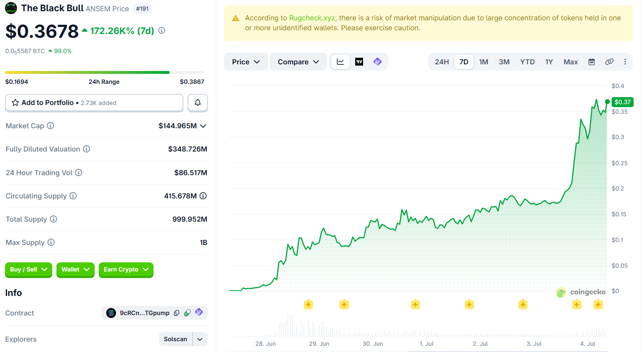The width and height of the screenshot is (644, 352).
Task: Select the 1M chart range
Action: point(483,62)
